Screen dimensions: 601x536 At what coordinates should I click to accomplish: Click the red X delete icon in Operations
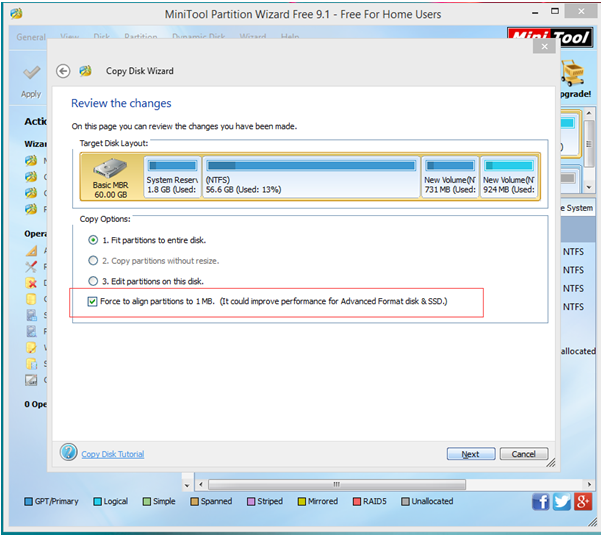[31, 283]
